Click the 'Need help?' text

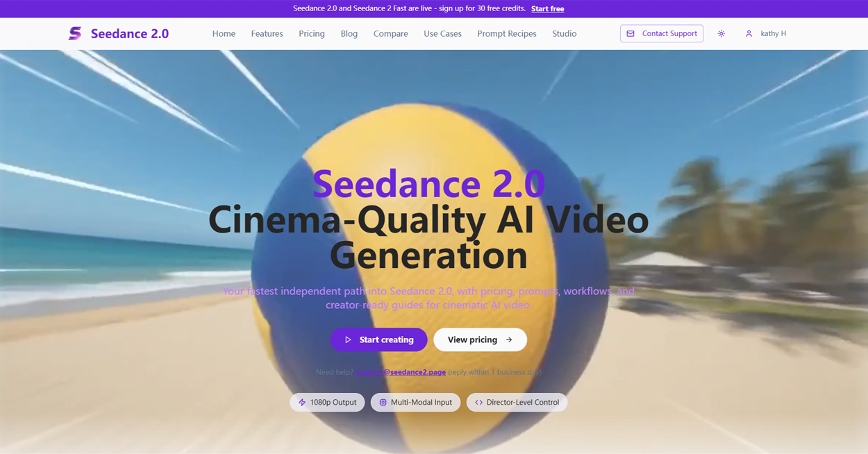[335, 372]
